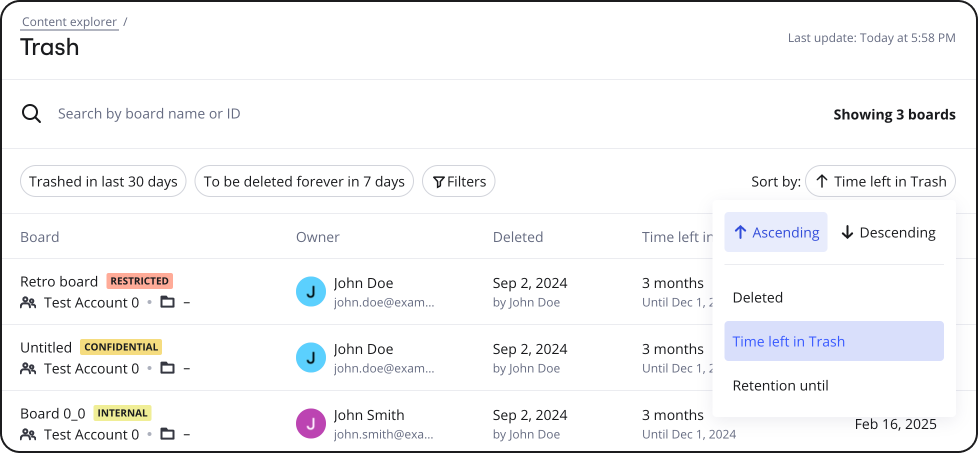Image resolution: width=978 pixels, height=453 pixels.
Task: Toggle To be deleted forever in 7 days
Action: [304, 182]
